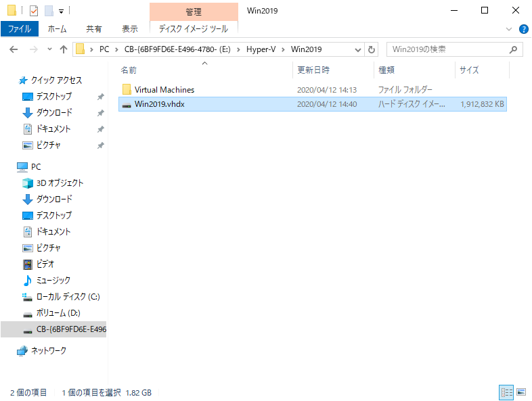This screenshot has width=532, height=401.
Task: Click the 2020/04/12 14:13 date cell
Action: [327, 90]
